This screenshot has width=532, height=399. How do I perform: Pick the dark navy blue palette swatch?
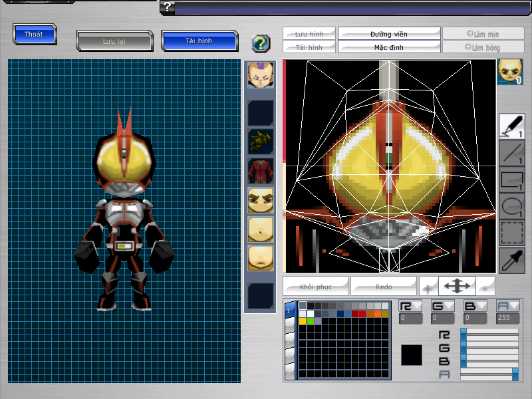point(340,313)
